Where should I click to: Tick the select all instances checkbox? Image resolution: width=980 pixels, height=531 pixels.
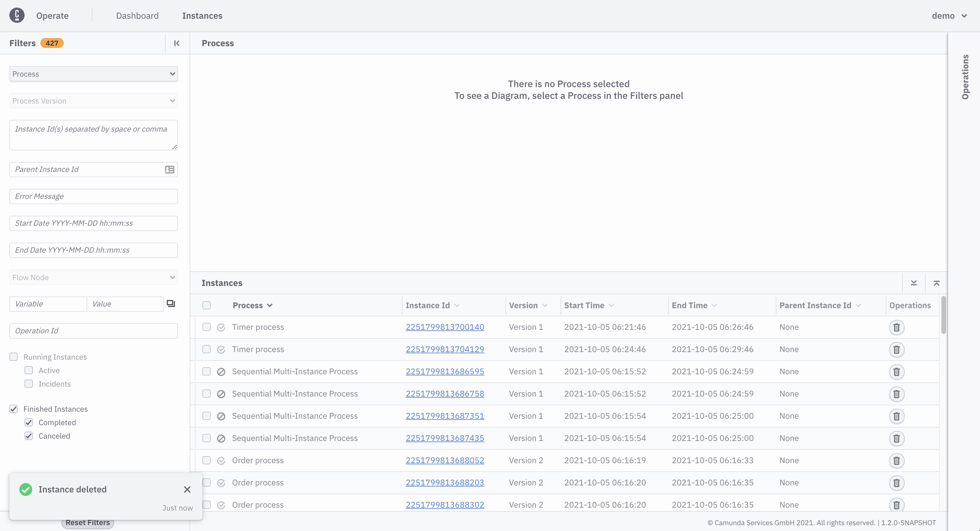(207, 306)
